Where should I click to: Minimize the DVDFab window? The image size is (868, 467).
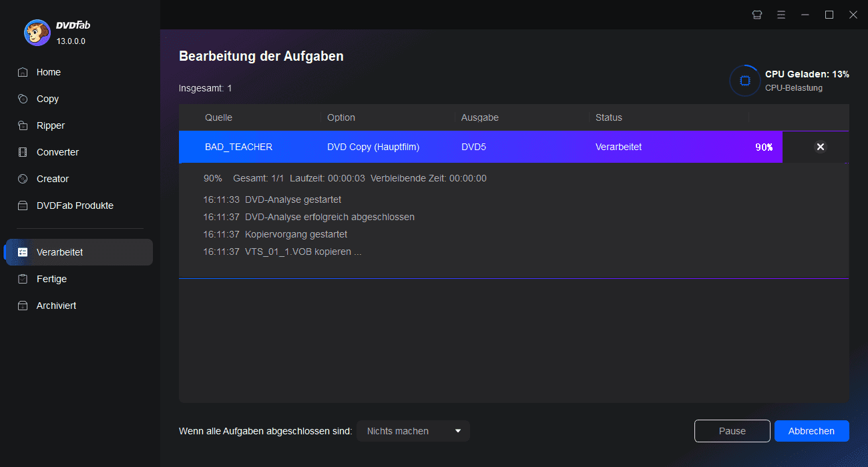[x=805, y=15]
